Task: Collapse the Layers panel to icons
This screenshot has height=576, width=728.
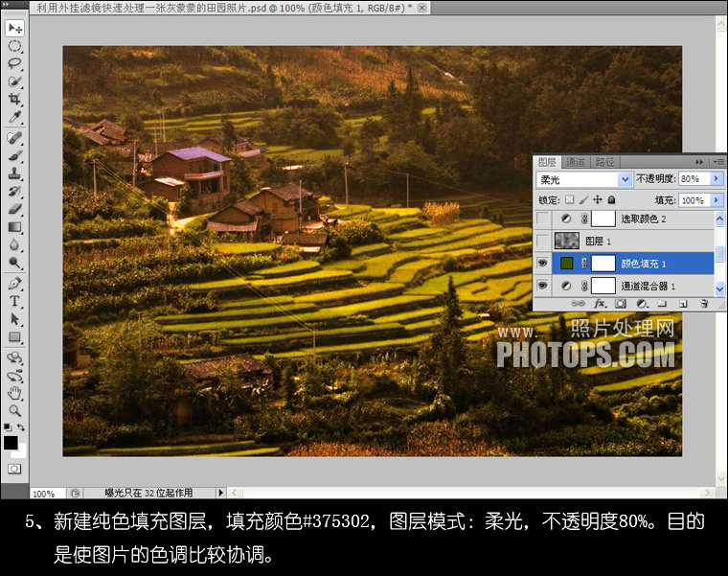Action: tap(699, 162)
